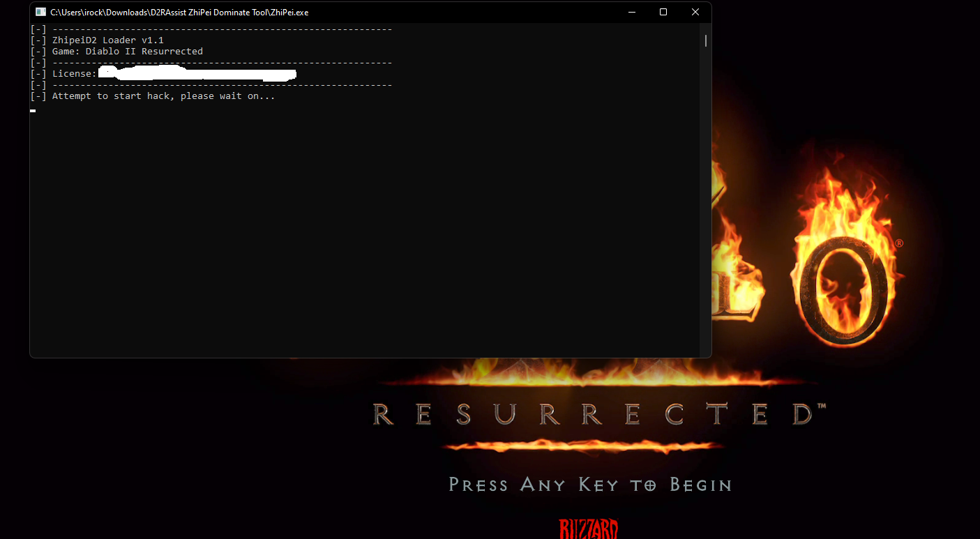
Task: Click the first dashed separator line in console
Action: coord(222,29)
